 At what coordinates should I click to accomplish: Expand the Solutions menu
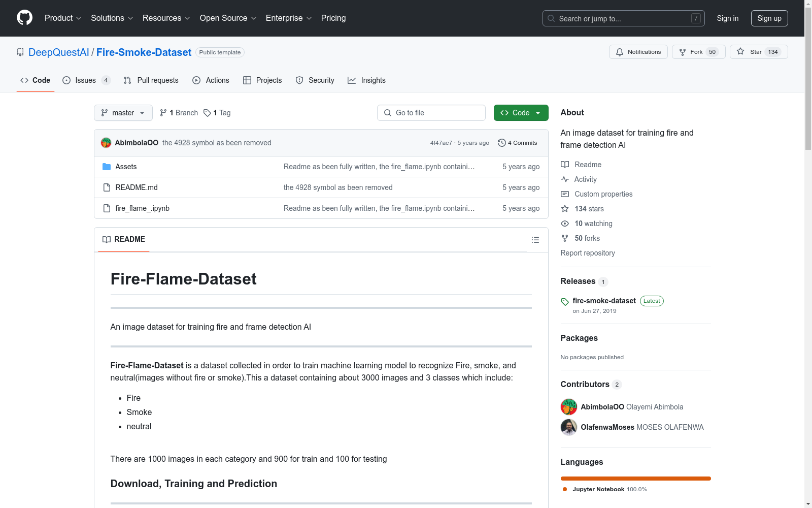tap(112, 18)
